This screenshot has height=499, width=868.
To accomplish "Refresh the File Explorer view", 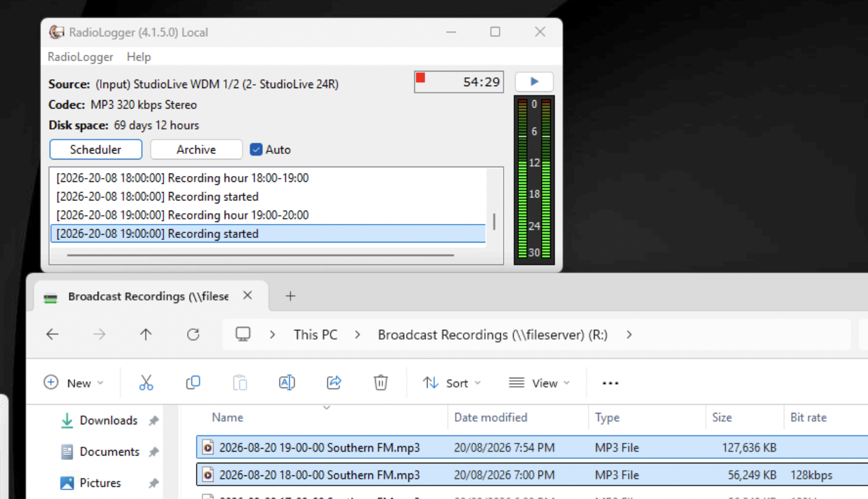I will [193, 334].
